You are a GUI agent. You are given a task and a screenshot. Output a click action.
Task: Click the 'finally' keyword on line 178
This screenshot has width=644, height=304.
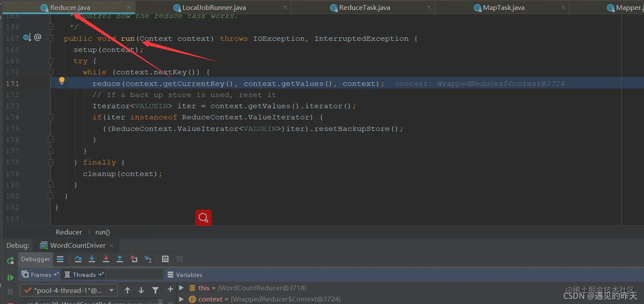(99, 162)
